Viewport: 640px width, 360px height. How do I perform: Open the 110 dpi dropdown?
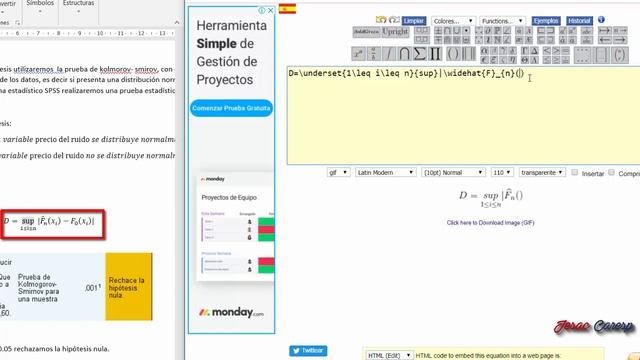click(502, 173)
